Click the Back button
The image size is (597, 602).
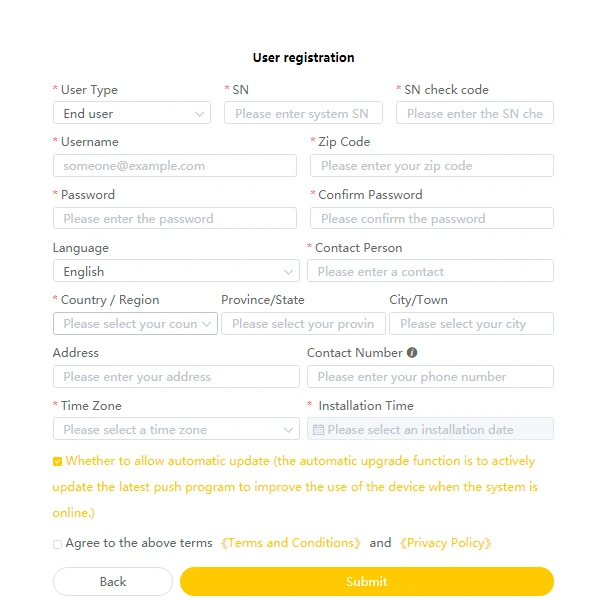(113, 581)
